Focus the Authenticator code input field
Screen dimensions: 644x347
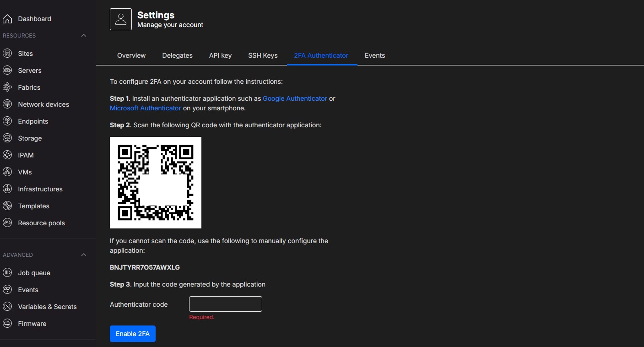[225, 304]
